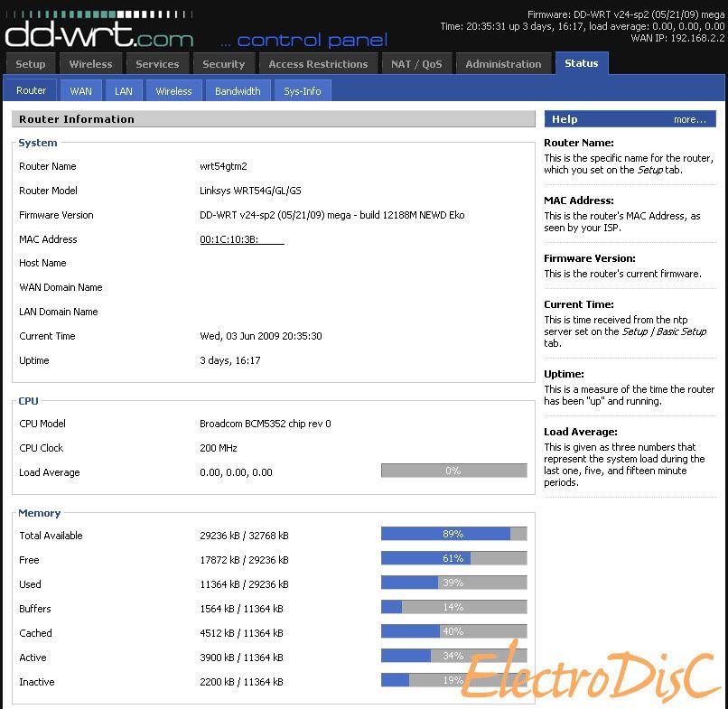
Task: Select the NAT / QoS tab
Action: point(416,64)
